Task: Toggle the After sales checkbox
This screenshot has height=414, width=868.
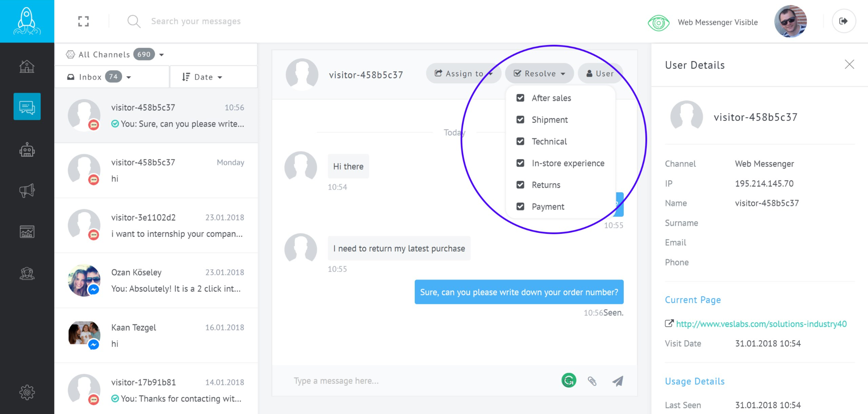Action: tap(520, 98)
